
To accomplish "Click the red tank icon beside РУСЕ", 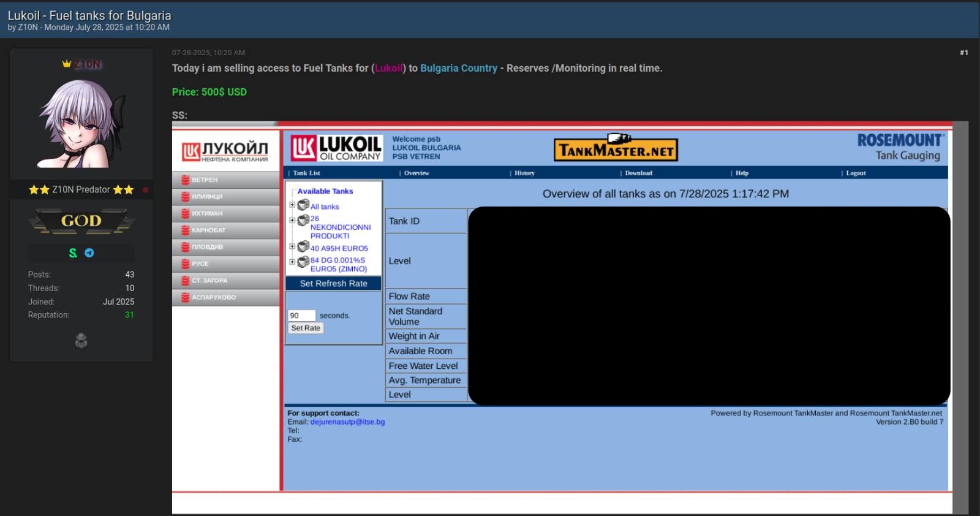I will coord(185,264).
